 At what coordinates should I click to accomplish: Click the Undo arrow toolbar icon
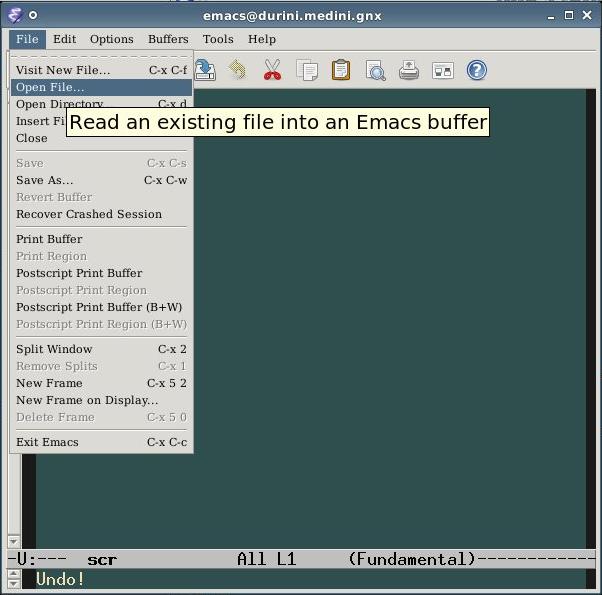pos(238,70)
